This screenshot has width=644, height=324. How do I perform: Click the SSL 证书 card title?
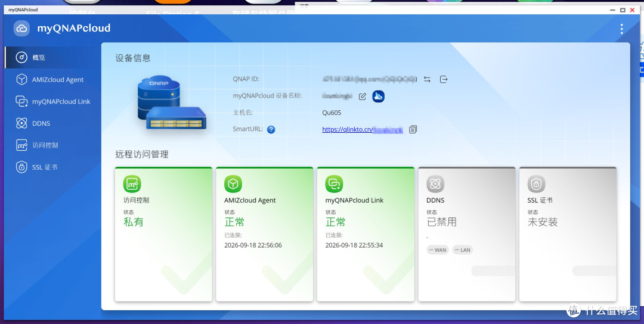click(540, 201)
